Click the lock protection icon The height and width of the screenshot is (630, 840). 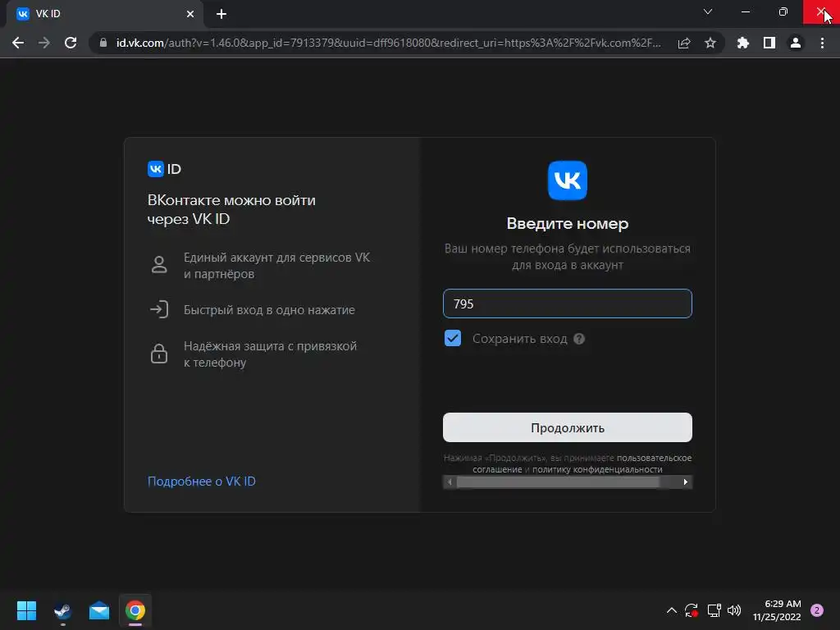(159, 354)
